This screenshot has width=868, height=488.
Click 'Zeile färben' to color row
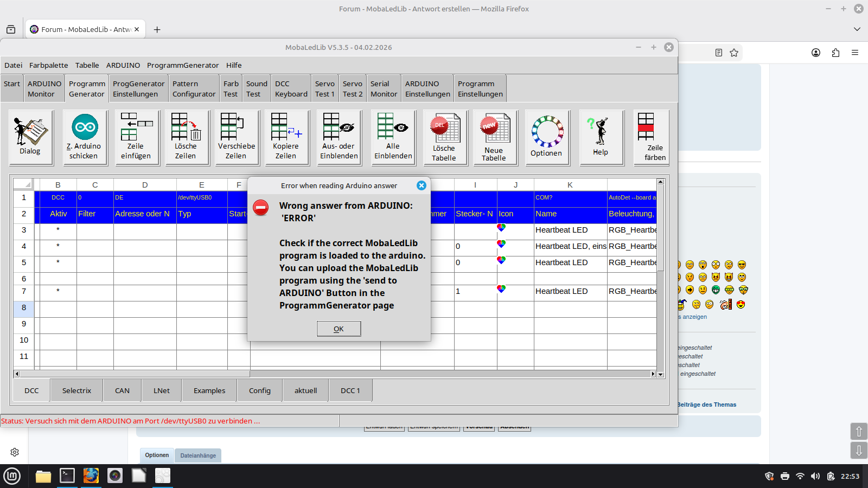[x=651, y=137]
